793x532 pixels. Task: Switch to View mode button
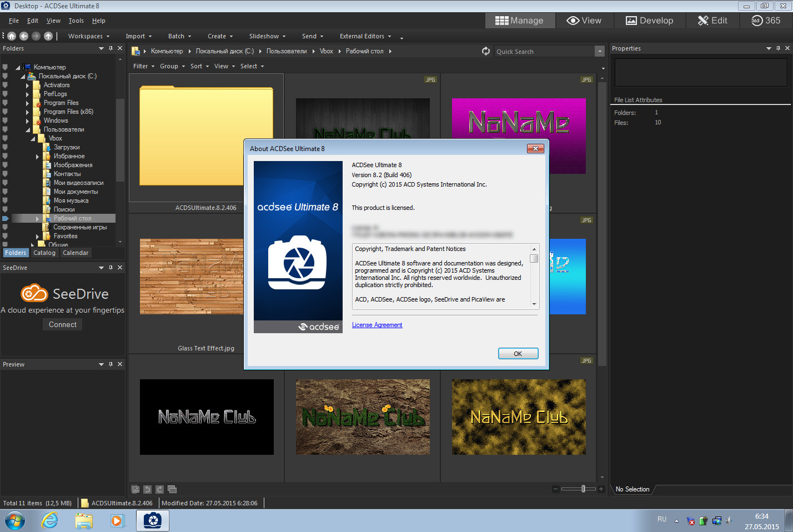(584, 21)
